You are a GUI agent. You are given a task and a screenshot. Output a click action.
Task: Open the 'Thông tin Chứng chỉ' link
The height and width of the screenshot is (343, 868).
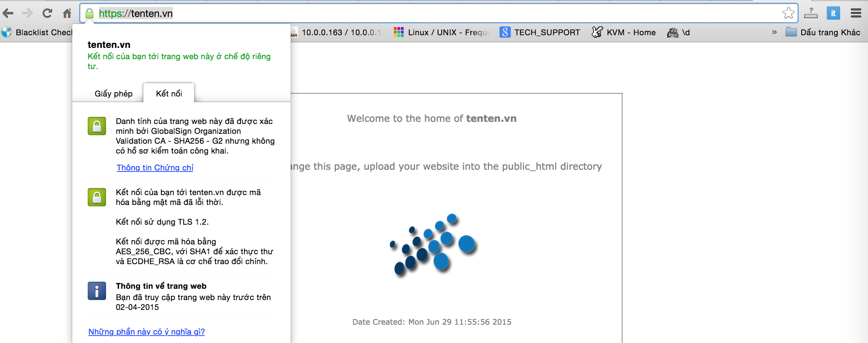[155, 168]
